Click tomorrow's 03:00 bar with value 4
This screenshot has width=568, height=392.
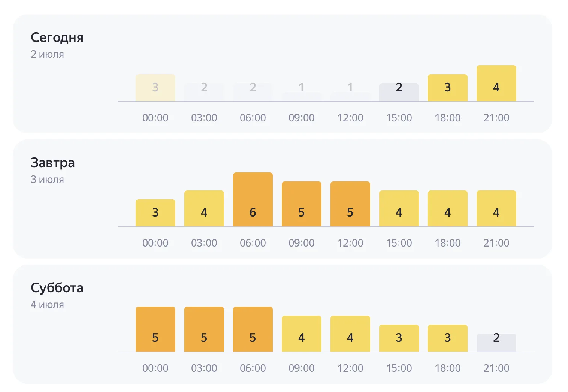(x=204, y=208)
